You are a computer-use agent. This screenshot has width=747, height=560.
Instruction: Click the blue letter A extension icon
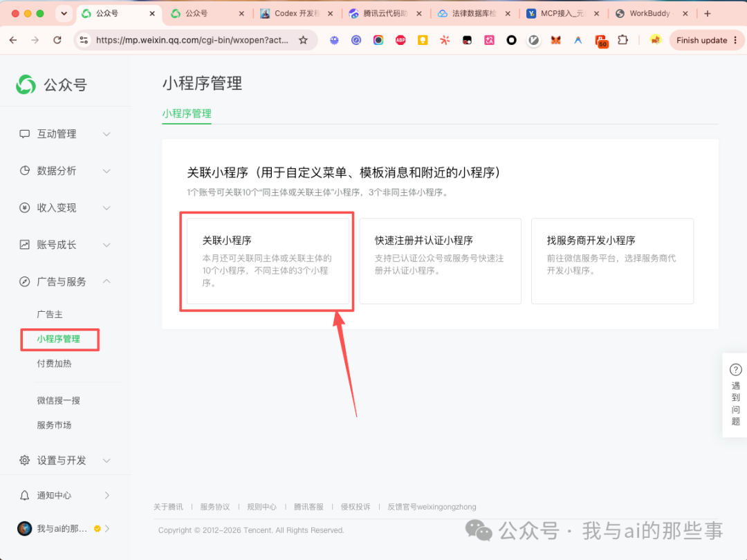[578, 41]
